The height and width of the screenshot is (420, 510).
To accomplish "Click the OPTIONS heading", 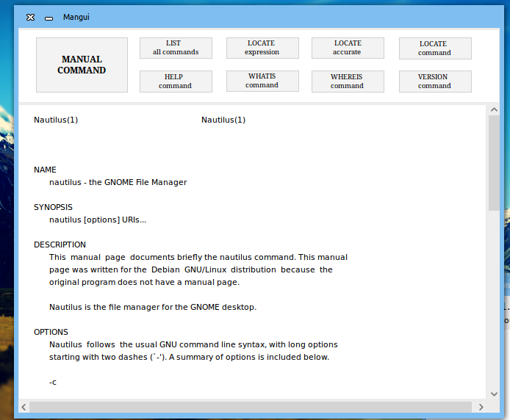I will pos(51,332).
